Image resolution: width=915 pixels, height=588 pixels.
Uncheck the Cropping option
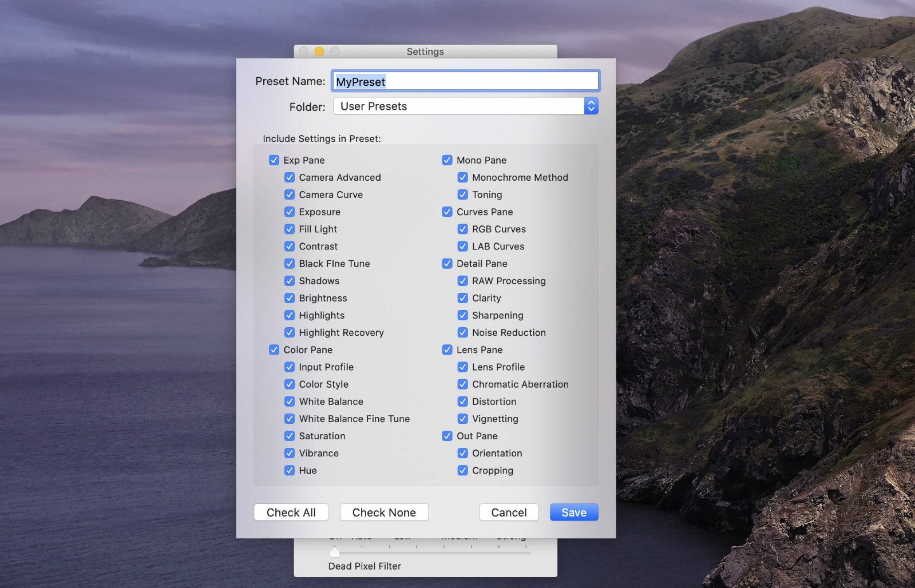[463, 470]
